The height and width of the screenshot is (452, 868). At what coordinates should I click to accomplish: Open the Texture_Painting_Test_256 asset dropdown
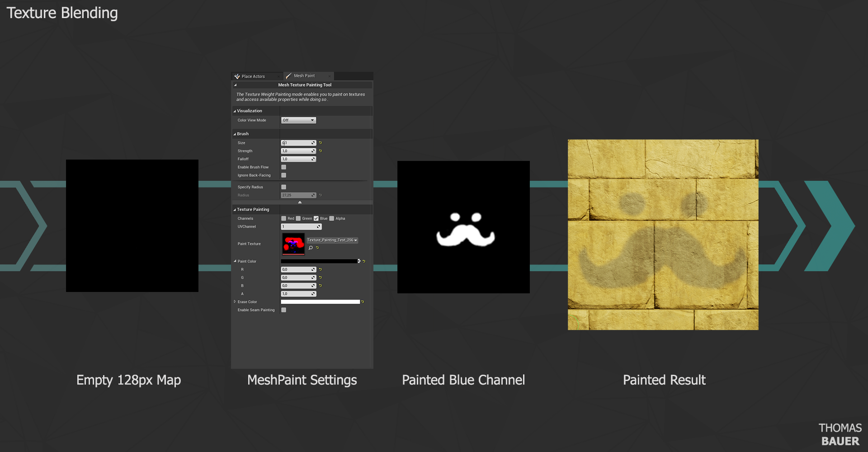point(332,240)
